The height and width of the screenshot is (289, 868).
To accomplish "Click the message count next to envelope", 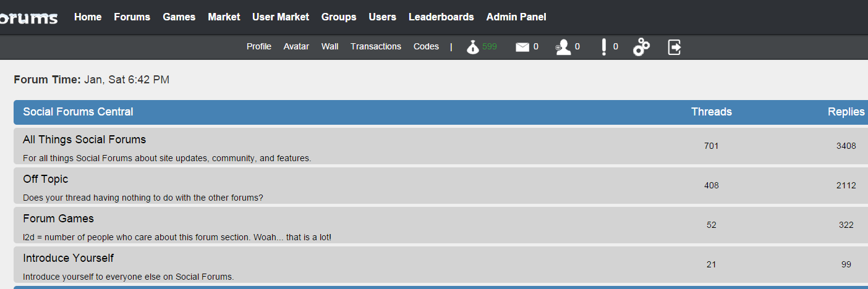I will point(536,46).
